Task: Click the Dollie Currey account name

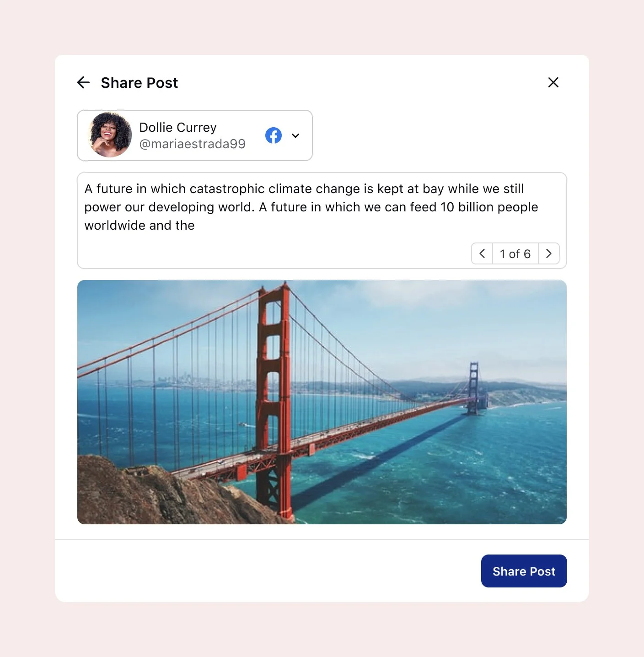Action: [178, 127]
